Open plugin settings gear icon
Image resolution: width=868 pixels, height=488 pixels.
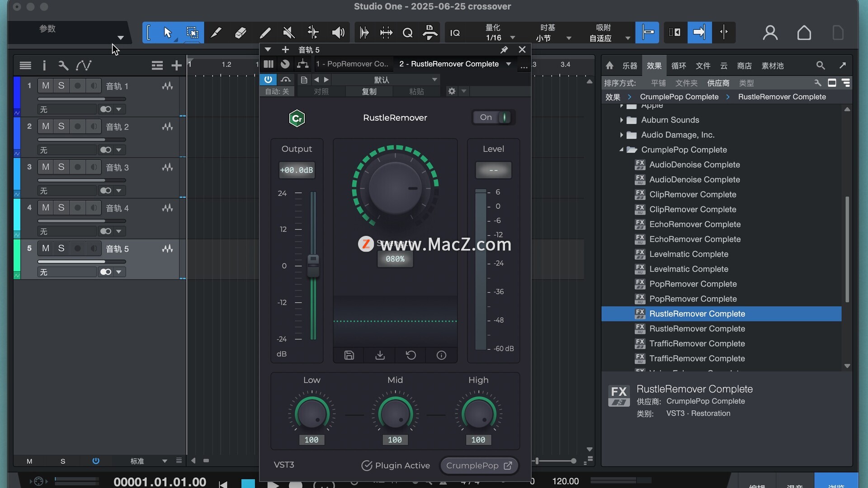coord(452,91)
